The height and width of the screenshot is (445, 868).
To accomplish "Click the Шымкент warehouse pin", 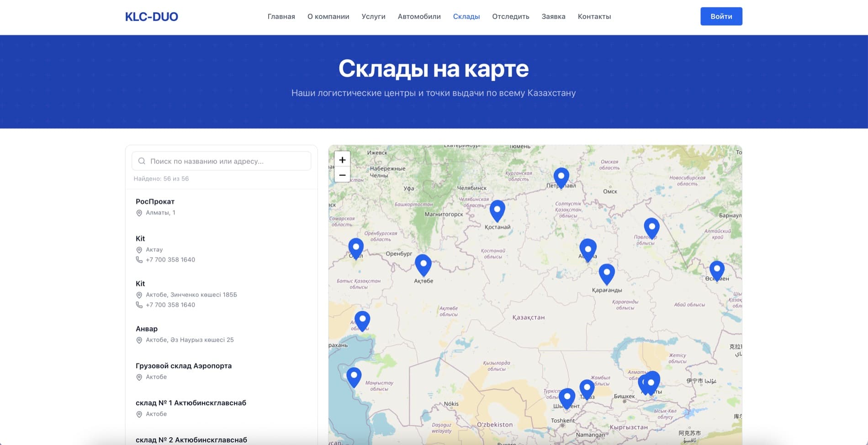I will coord(567,399).
